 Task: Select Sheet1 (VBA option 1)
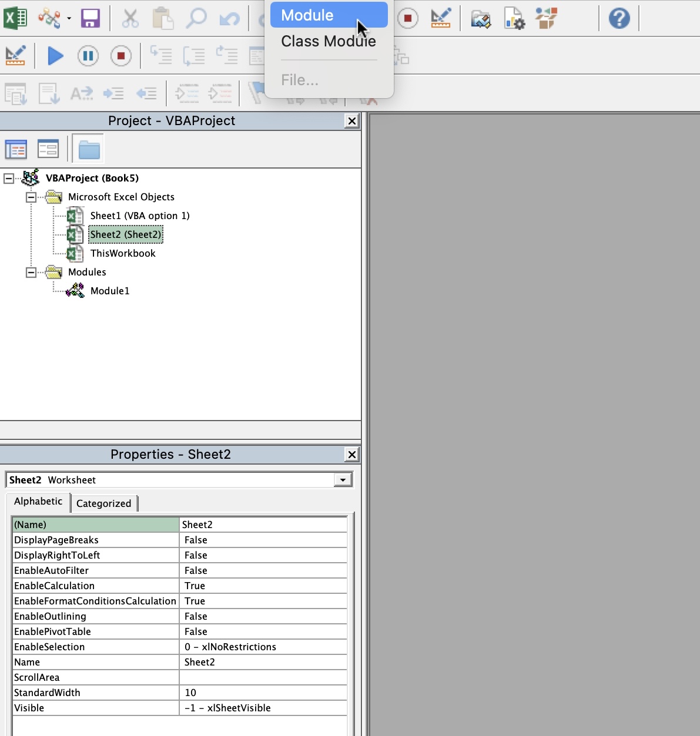point(140,216)
